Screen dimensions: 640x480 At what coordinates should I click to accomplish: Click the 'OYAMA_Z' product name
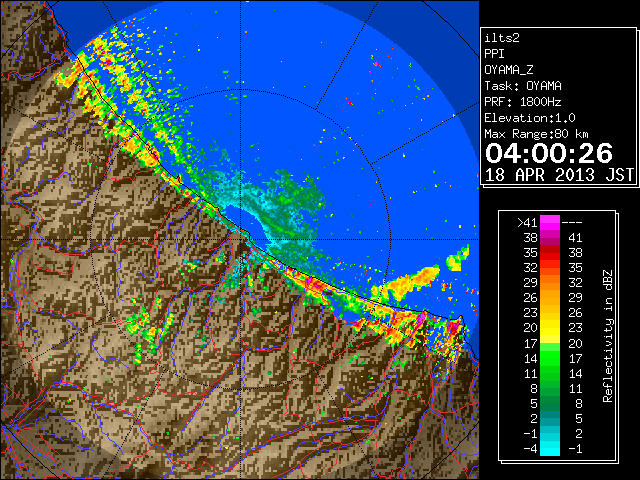[x=509, y=70]
